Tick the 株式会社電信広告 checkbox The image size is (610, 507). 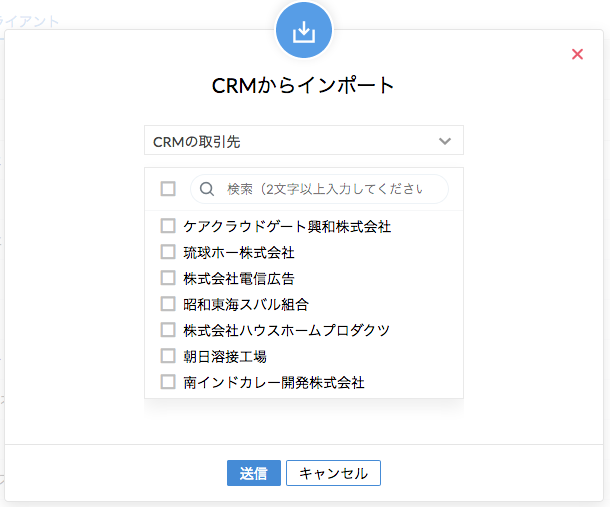[168, 279]
